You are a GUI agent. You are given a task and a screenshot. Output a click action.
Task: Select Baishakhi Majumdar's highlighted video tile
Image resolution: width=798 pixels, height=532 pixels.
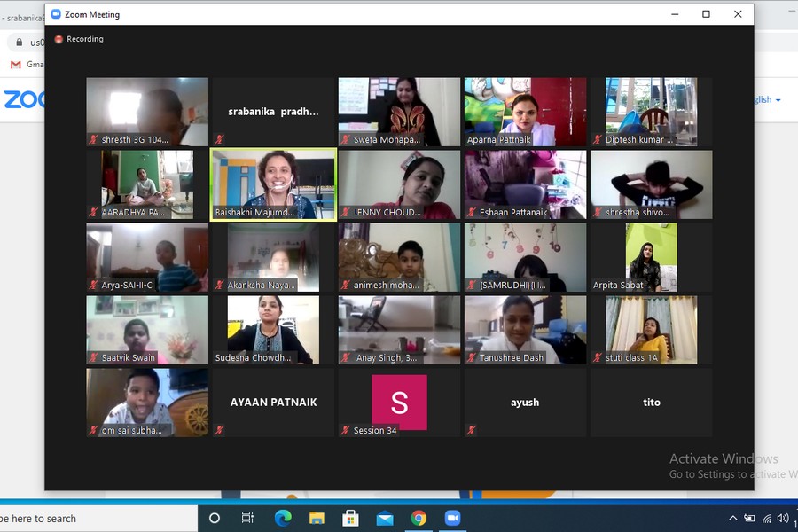click(273, 184)
